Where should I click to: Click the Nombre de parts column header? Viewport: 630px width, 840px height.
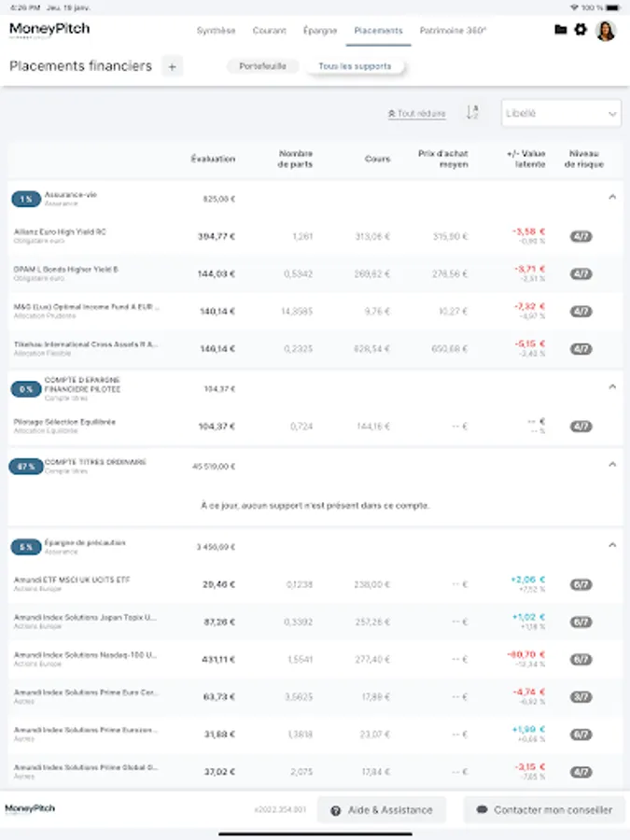pos(295,159)
